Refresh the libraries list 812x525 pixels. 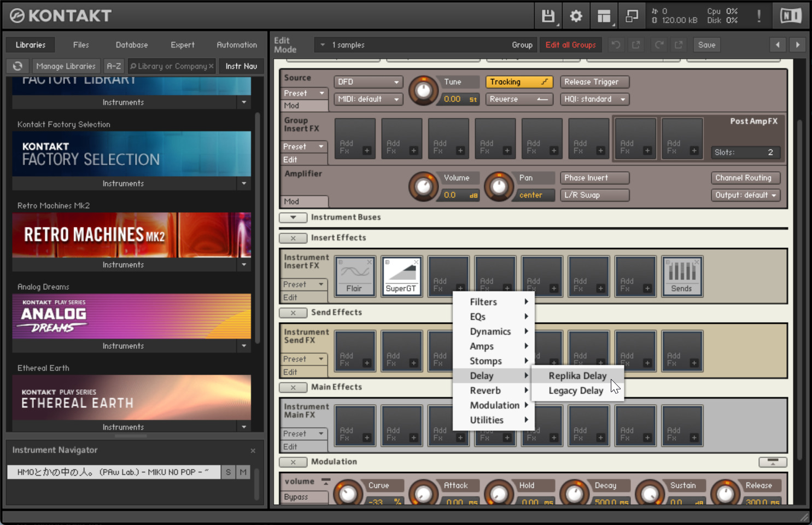(17, 66)
